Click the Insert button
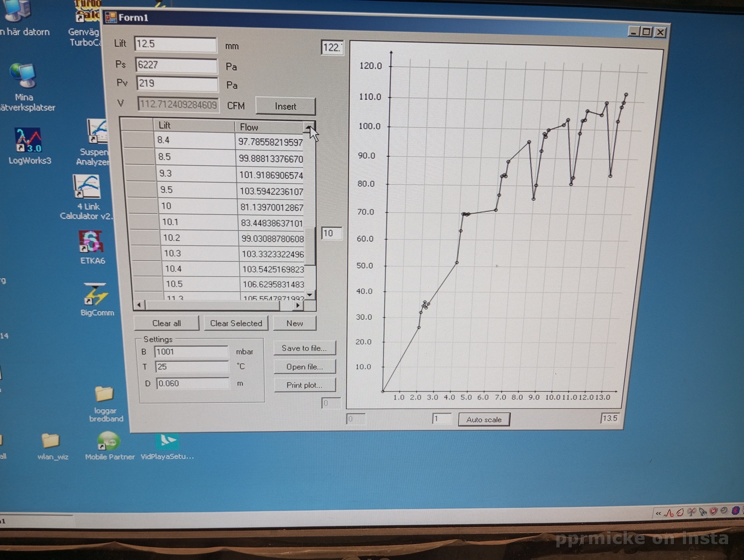This screenshot has width=744, height=560. pos(285,106)
